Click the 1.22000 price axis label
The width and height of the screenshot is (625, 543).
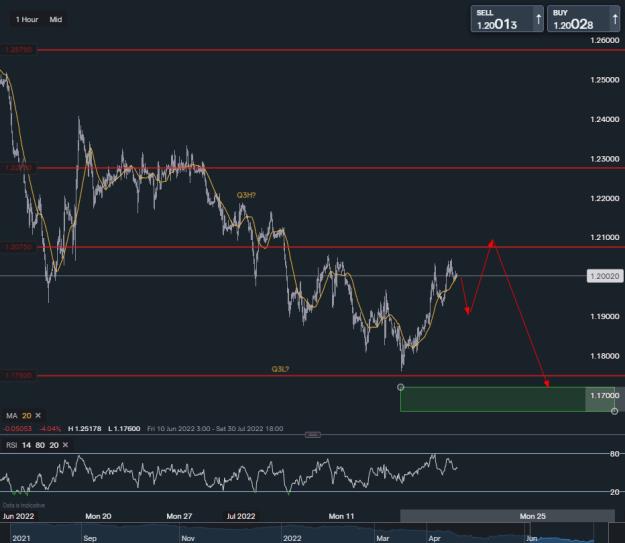pos(605,199)
